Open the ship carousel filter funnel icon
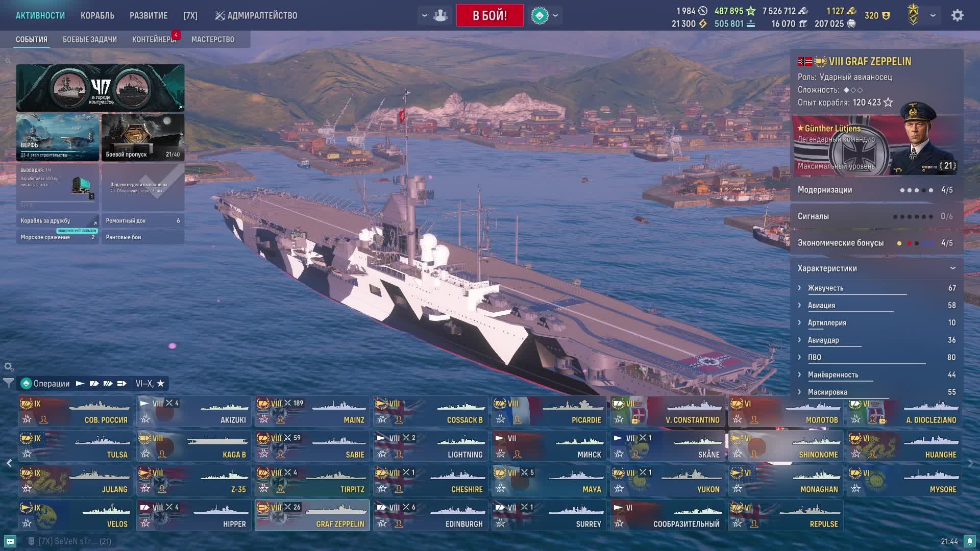980x551 pixels. click(9, 383)
